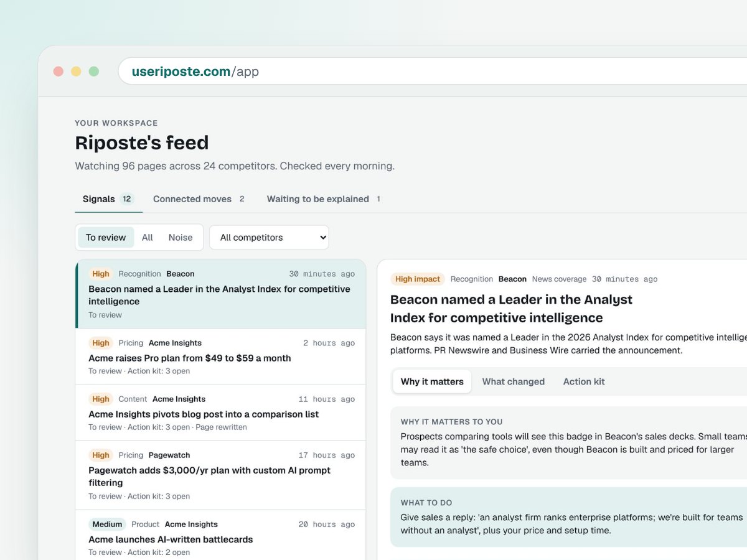This screenshot has height=560, width=747.
Task: Click the WHY IT MATTERS TO YOU heading
Action: (x=452, y=422)
